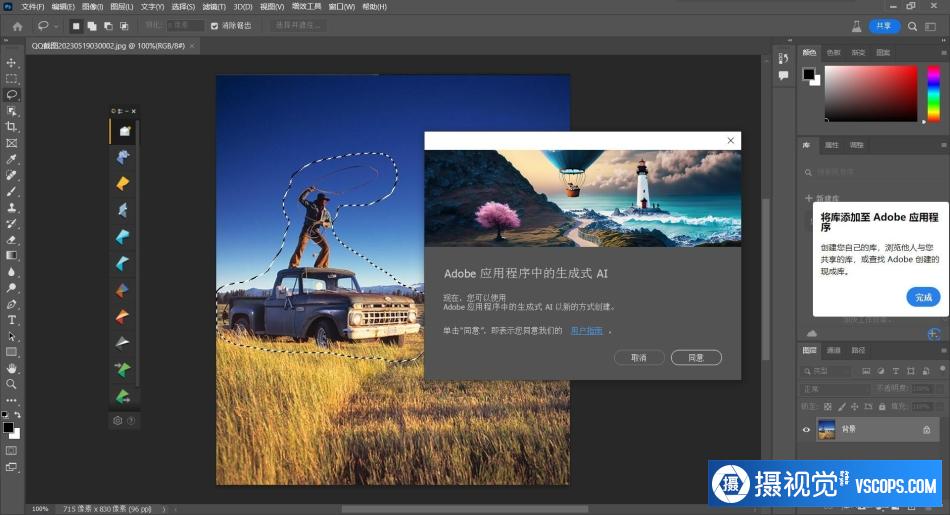
Task: Toggle lock transparent pixels in Layers
Action: (828, 407)
